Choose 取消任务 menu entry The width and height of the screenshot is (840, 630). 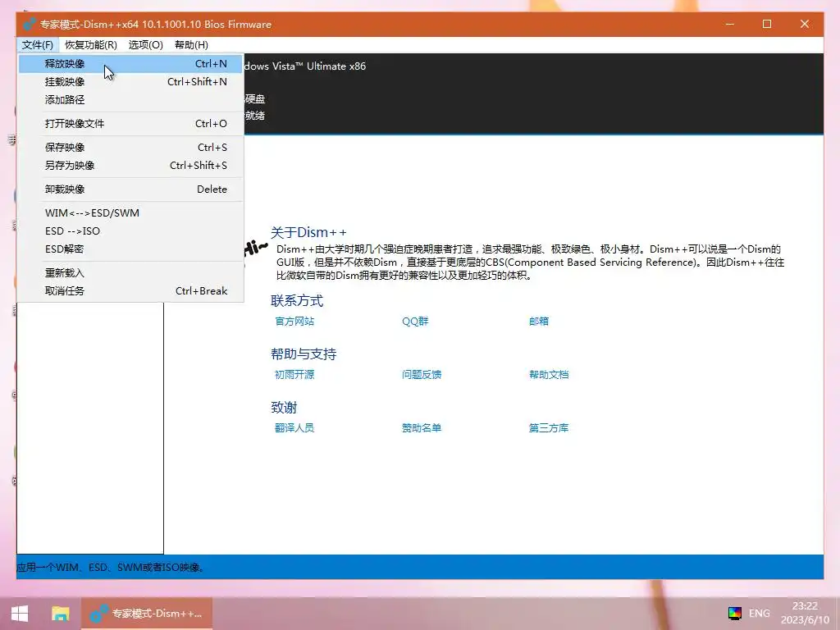[130, 291]
